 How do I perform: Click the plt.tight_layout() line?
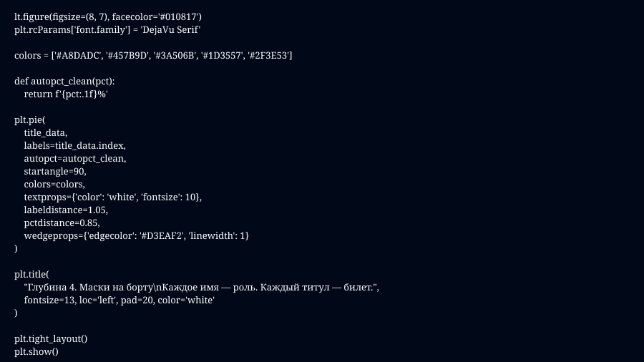[51, 338]
